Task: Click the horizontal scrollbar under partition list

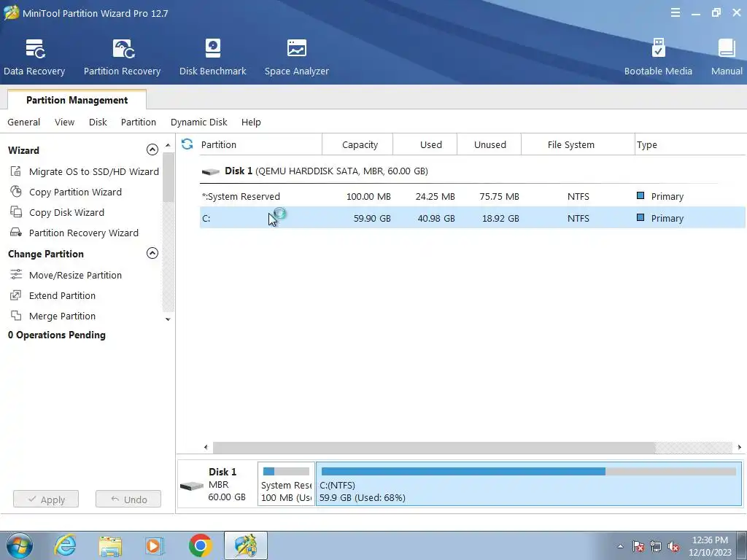Action: 433,447
